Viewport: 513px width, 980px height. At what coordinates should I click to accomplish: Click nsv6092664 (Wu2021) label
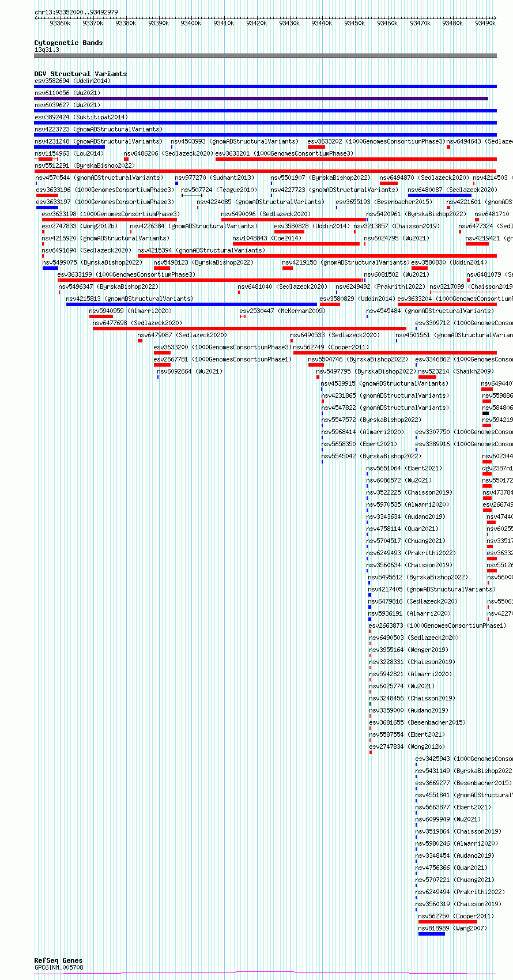(190, 371)
